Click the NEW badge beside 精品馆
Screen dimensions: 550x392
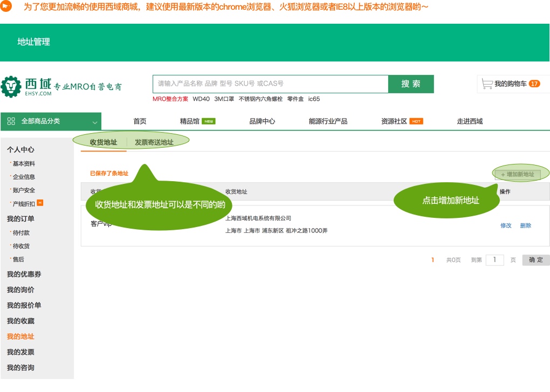coord(209,121)
